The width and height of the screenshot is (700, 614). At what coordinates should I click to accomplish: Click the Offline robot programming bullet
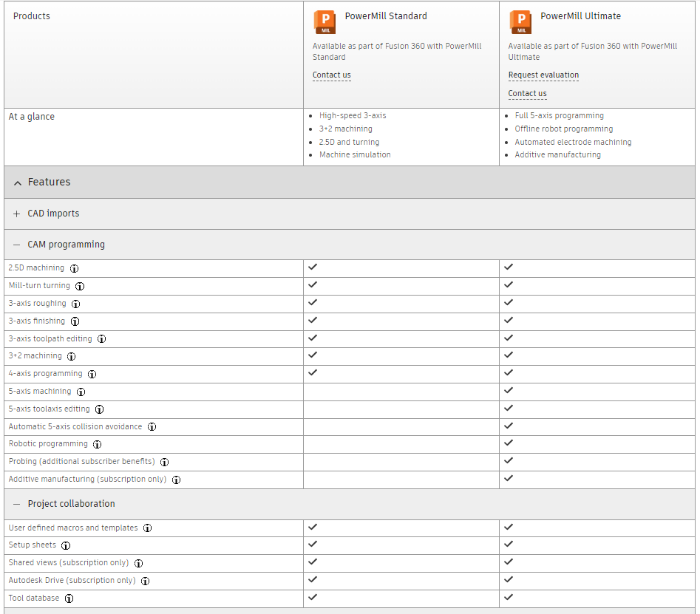pyautogui.click(x=564, y=129)
